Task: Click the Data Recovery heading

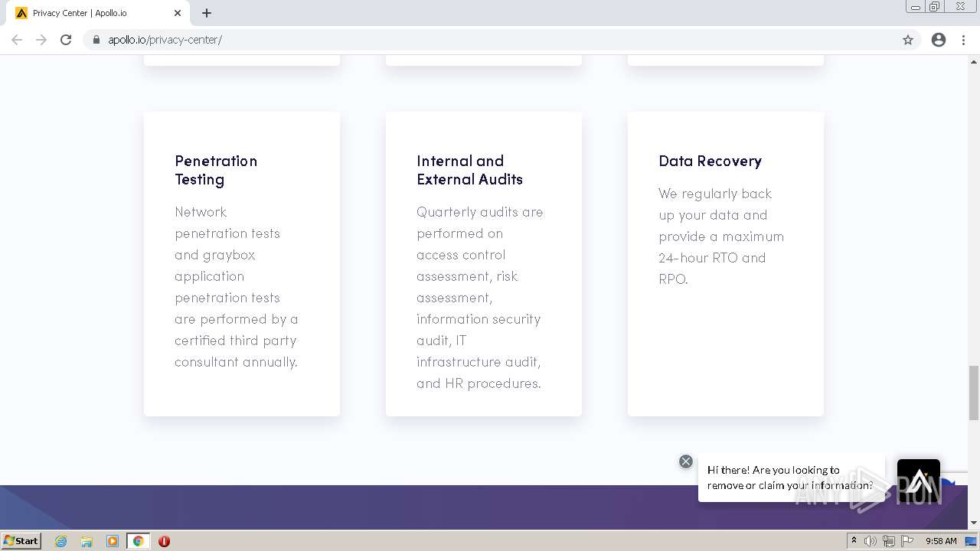Action: [x=710, y=161]
